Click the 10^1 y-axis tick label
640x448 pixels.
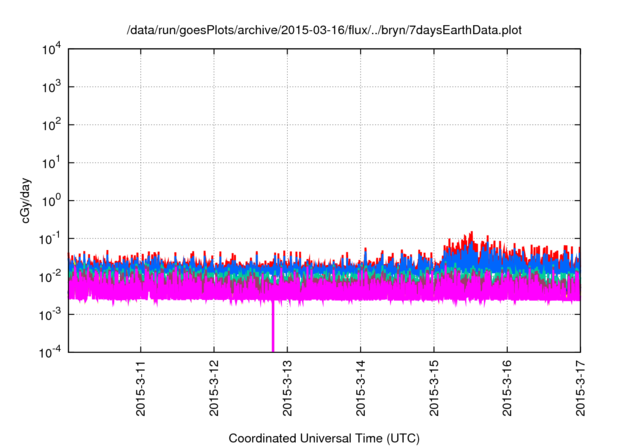coord(51,163)
